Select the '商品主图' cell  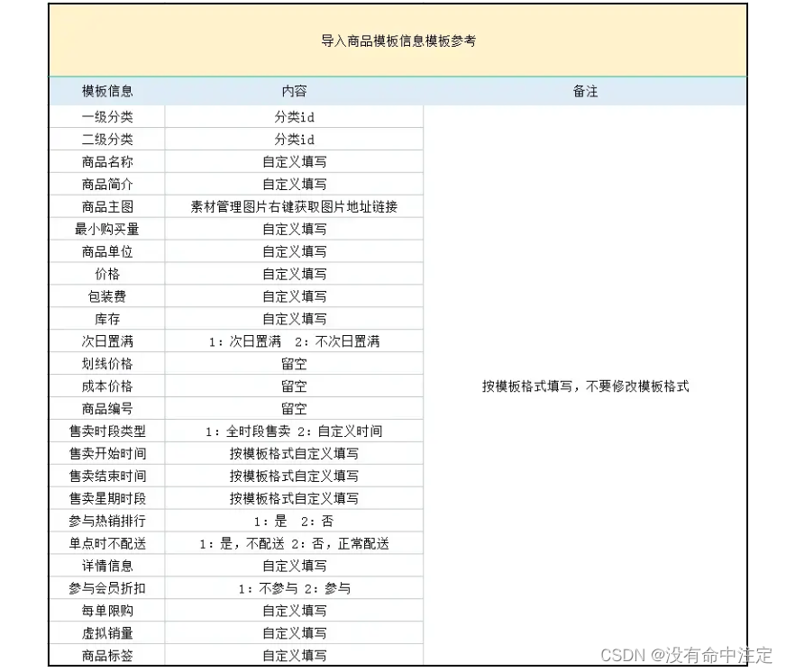107,206
